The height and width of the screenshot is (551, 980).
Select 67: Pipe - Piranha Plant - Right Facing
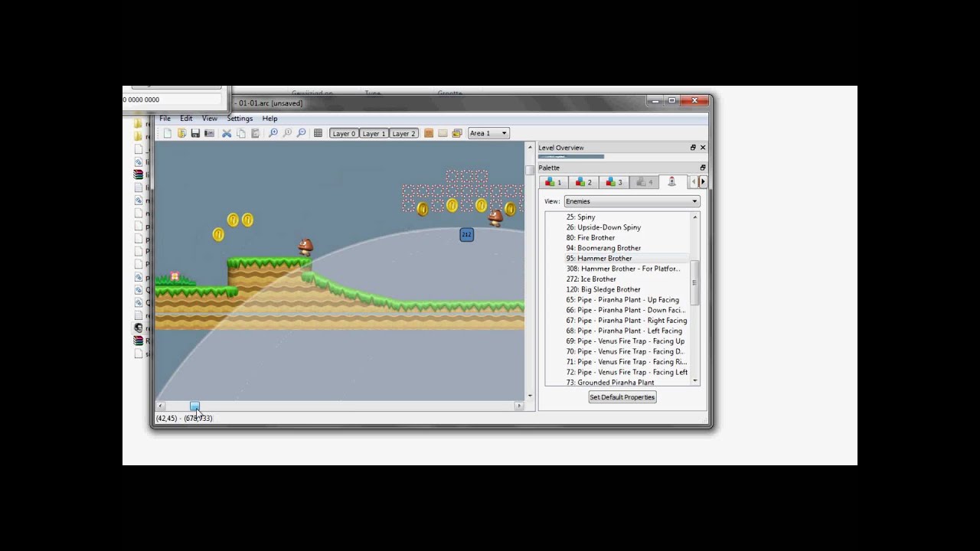point(626,321)
